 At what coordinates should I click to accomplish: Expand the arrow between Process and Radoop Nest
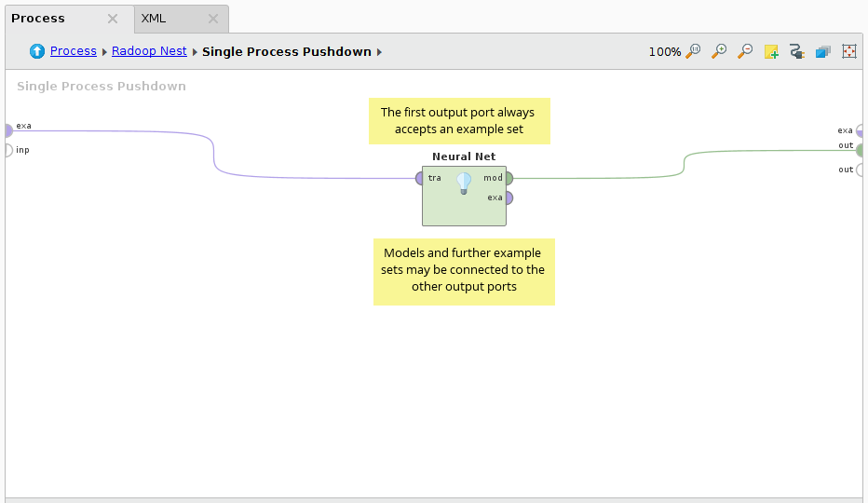(x=104, y=52)
